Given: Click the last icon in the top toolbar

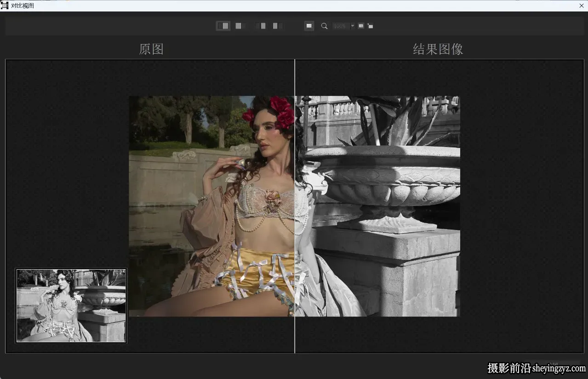Looking at the screenshot, I should [370, 26].
